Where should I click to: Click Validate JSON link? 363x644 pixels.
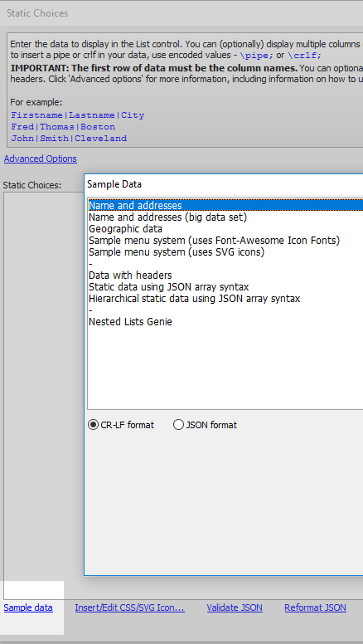pyautogui.click(x=235, y=607)
